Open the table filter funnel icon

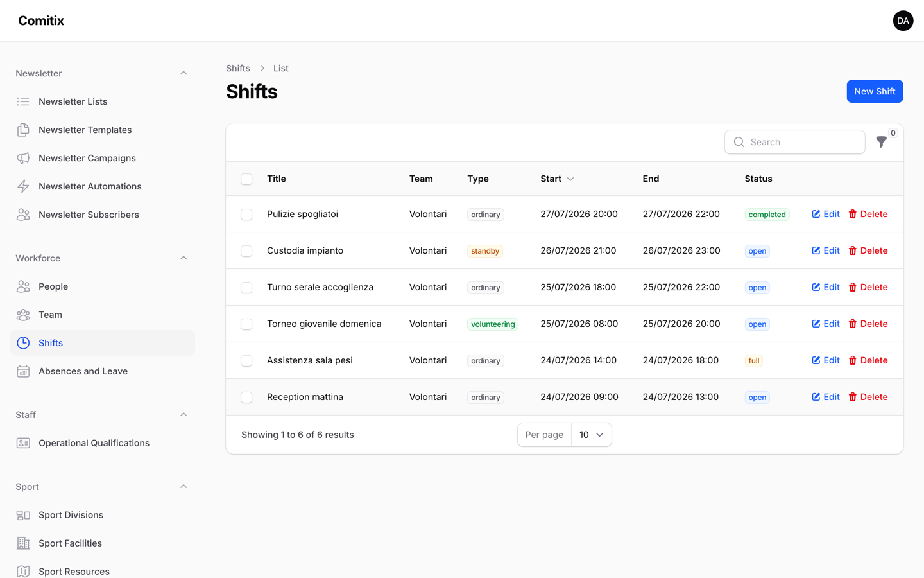tap(882, 142)
